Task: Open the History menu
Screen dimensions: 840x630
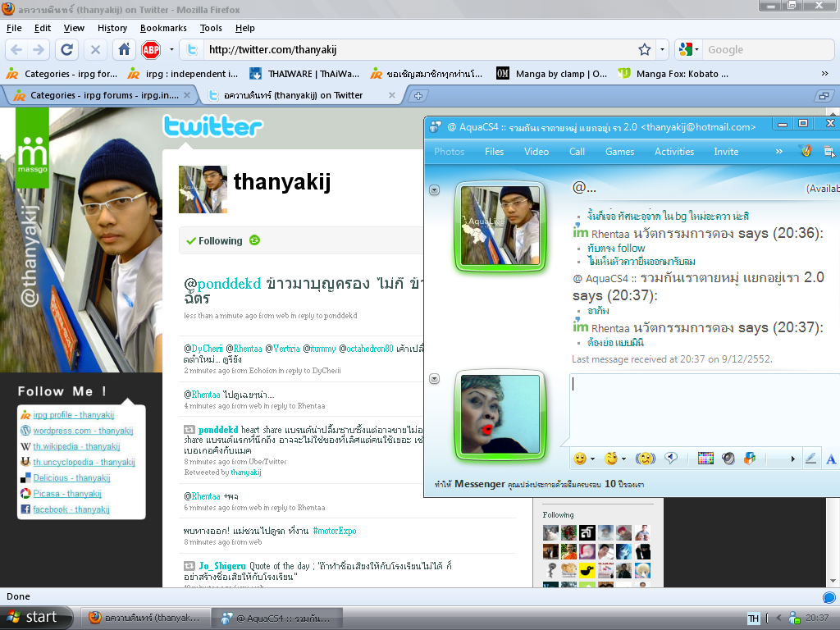Action: [112, 28]
